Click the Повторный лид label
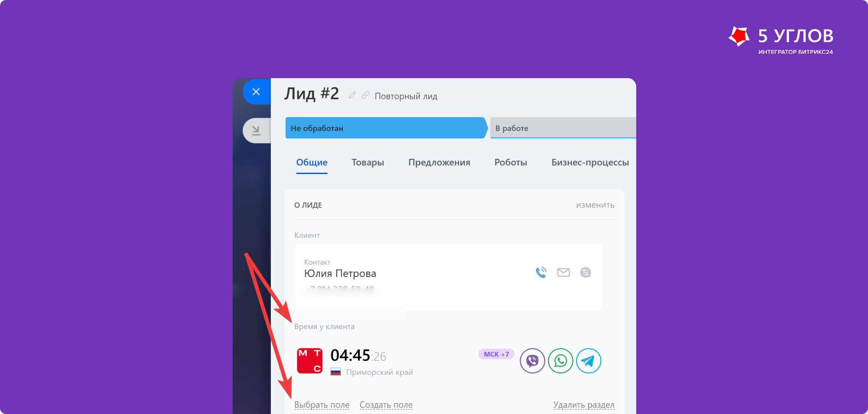868x414 pixels. (406, 96)
